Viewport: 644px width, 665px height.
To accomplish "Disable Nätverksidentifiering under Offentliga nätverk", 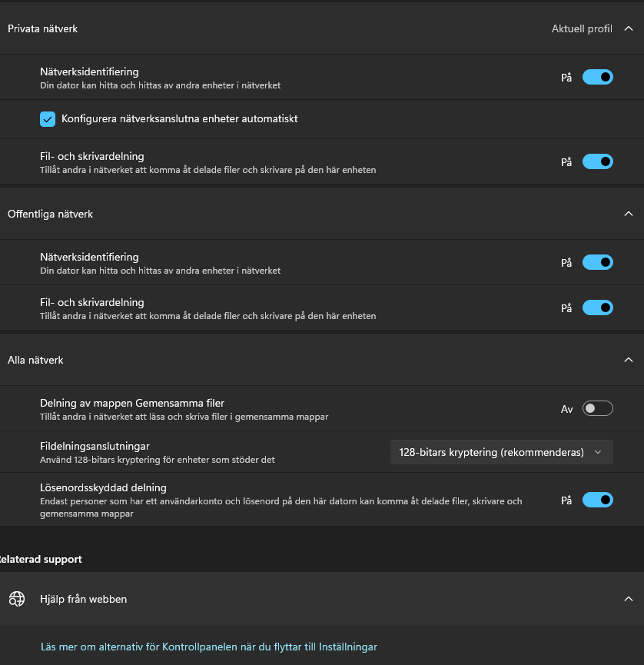I will pos(597,262).
